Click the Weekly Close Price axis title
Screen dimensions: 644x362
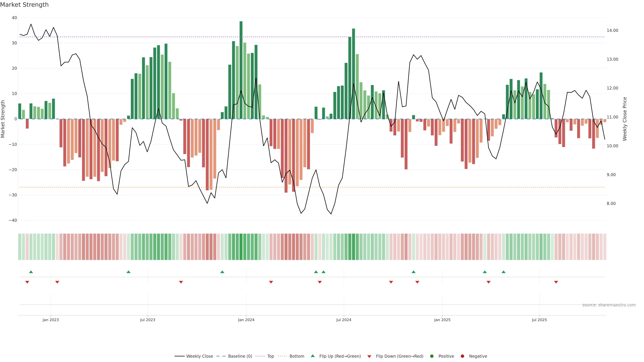click(625, 119)
